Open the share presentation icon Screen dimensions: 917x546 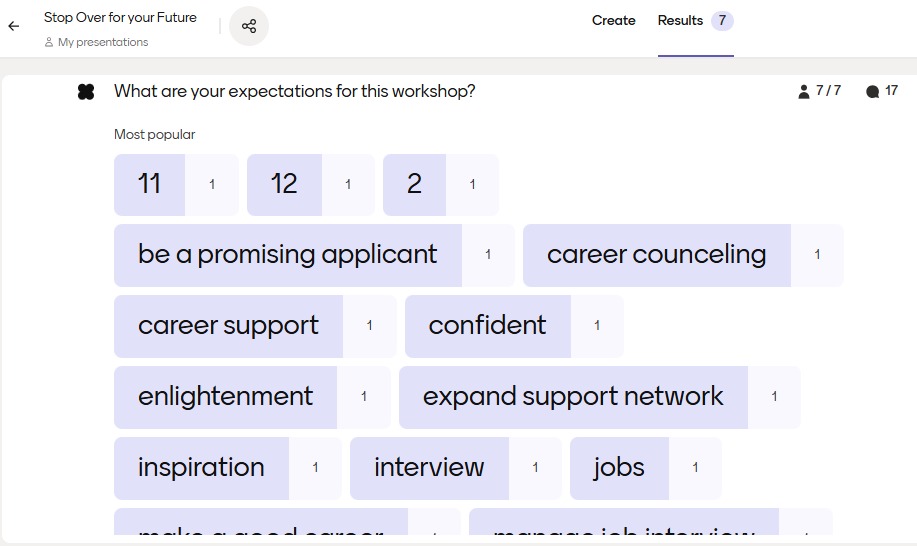pos(249,26)
